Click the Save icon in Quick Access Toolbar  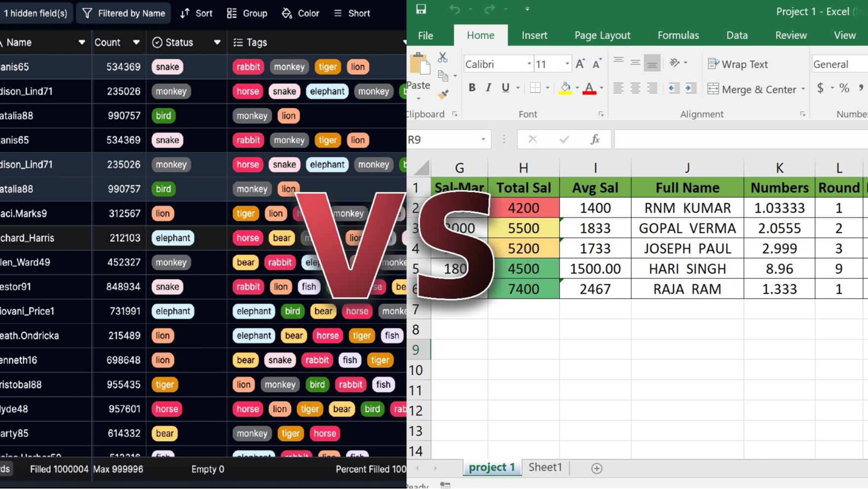(420, 8)
